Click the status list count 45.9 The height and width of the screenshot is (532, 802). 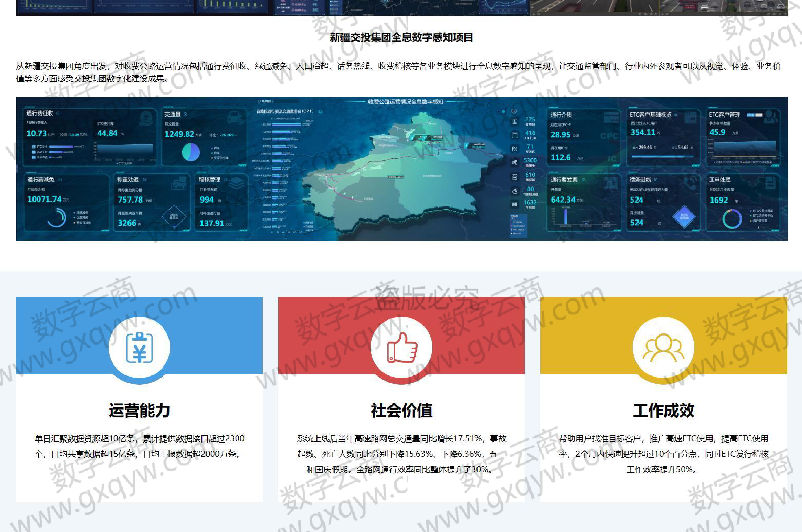point(717,132)
